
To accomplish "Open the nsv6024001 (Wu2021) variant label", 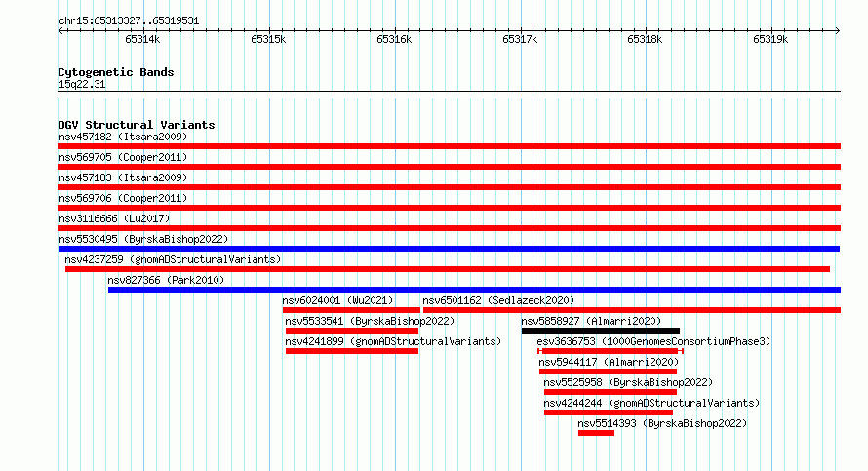I will coord(337,300).
